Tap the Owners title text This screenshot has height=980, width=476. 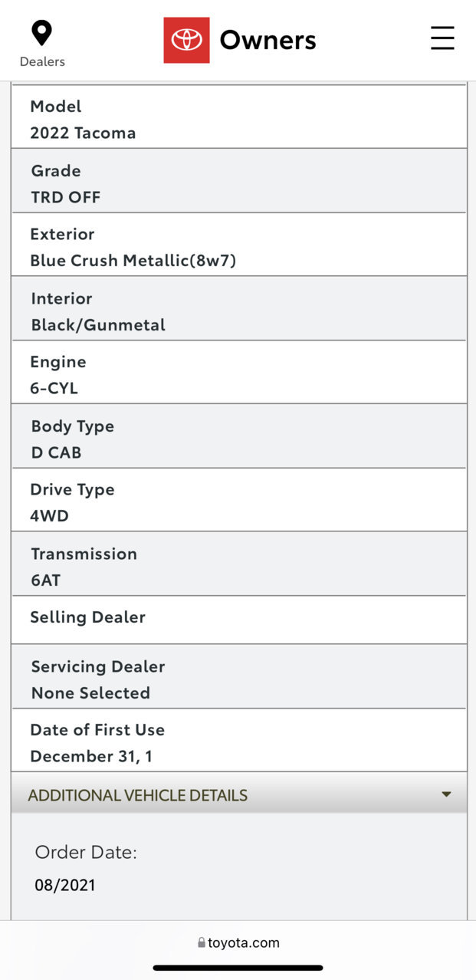[x=268, y=40]
